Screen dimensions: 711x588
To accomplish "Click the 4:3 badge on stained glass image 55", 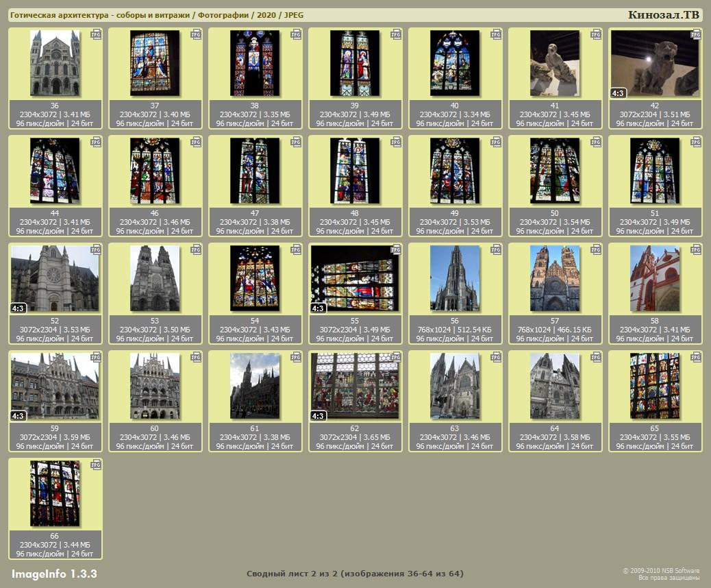I will pos(318,308).
